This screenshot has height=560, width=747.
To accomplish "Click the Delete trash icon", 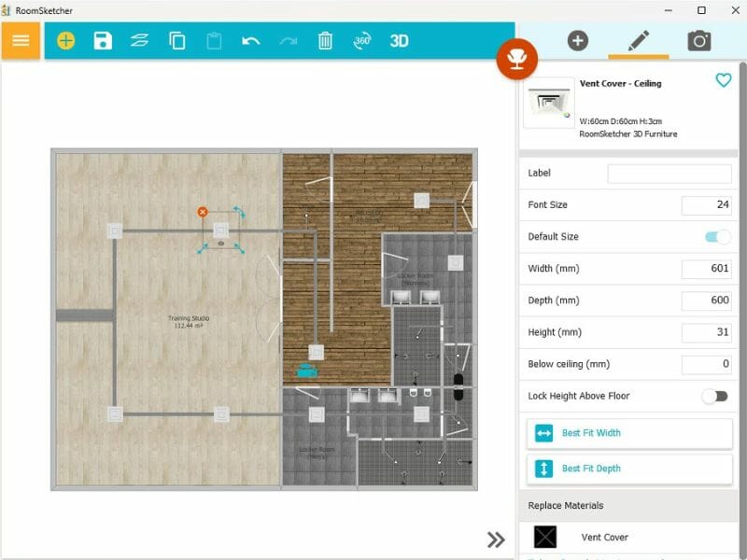I will point(324,40).
